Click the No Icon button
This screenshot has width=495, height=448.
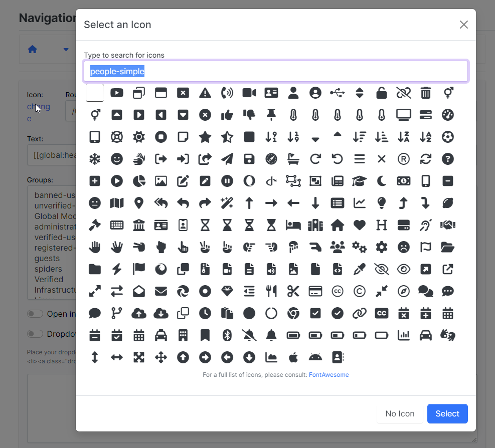(x=400, y=413)
